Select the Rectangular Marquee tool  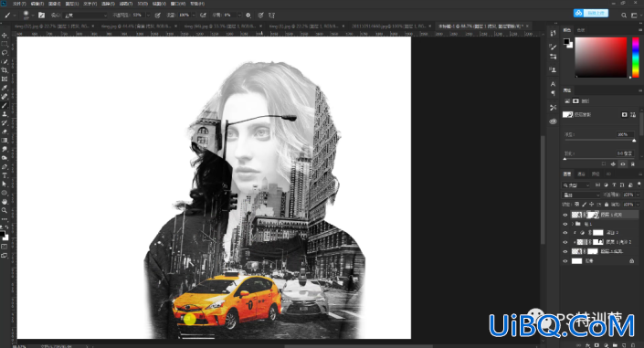(x=5, y=44)
